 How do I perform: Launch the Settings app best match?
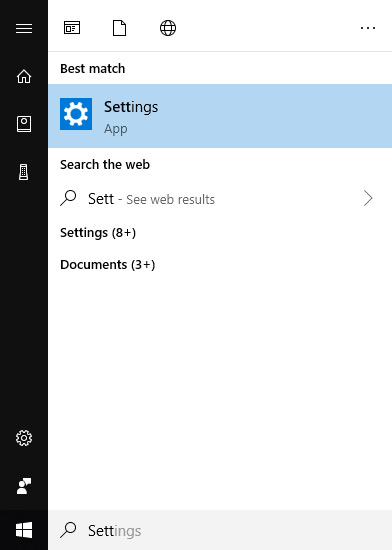[x=220, y=116]
